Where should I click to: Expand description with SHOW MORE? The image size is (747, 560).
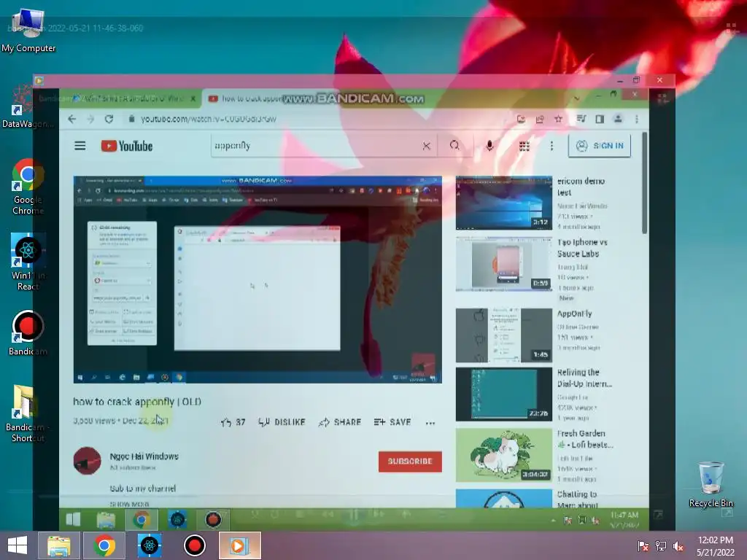pos(129,504)
